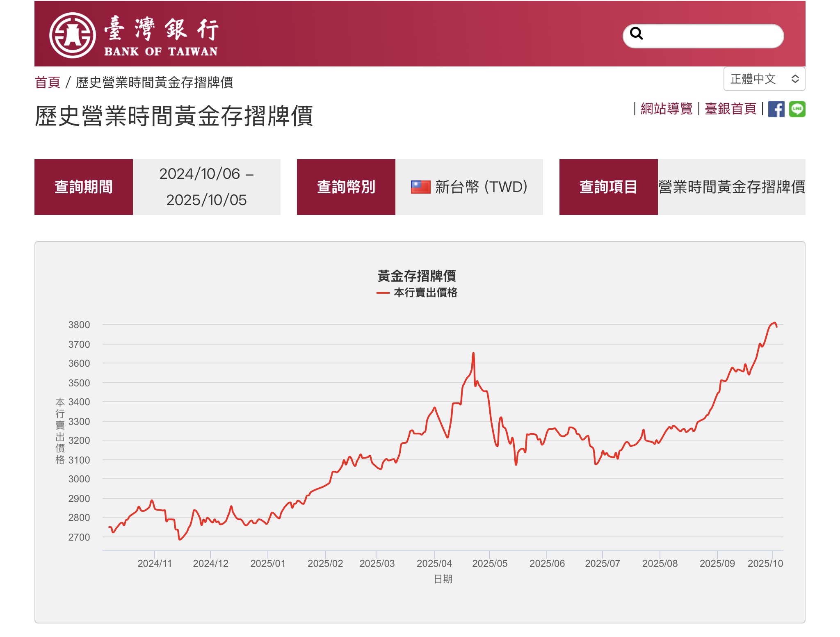
Task: Select the 2024/10/06 – 2025/10/05 date range
Action: [x=207, y=187]
